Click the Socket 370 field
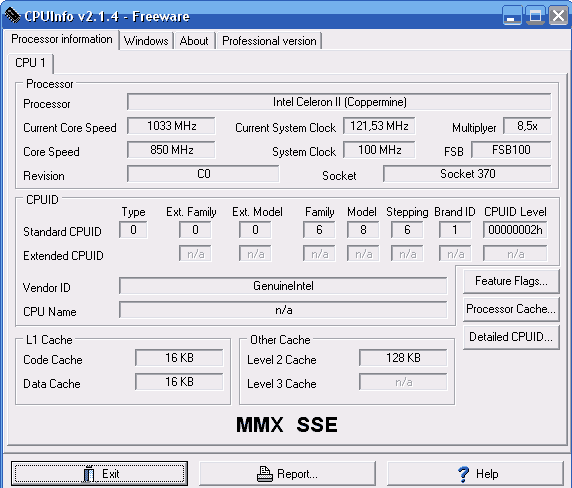The height and width of the screenshot is (488, 572). 467,174
